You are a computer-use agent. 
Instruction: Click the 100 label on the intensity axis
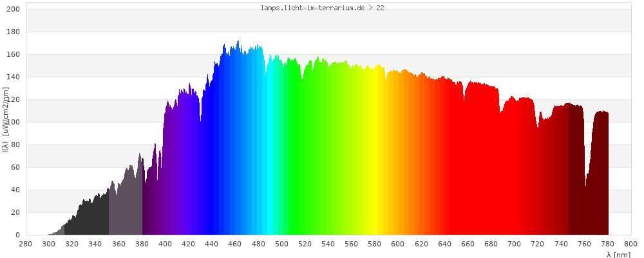pyautogui.click(x=14, y=122)
